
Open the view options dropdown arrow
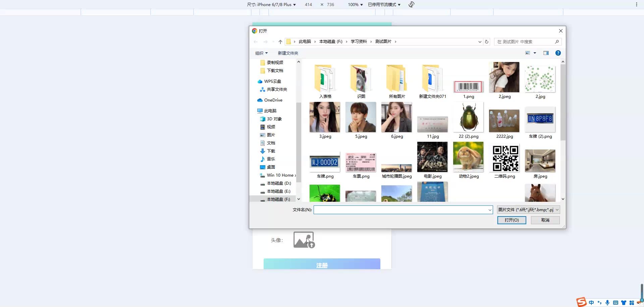coord(535,53)
